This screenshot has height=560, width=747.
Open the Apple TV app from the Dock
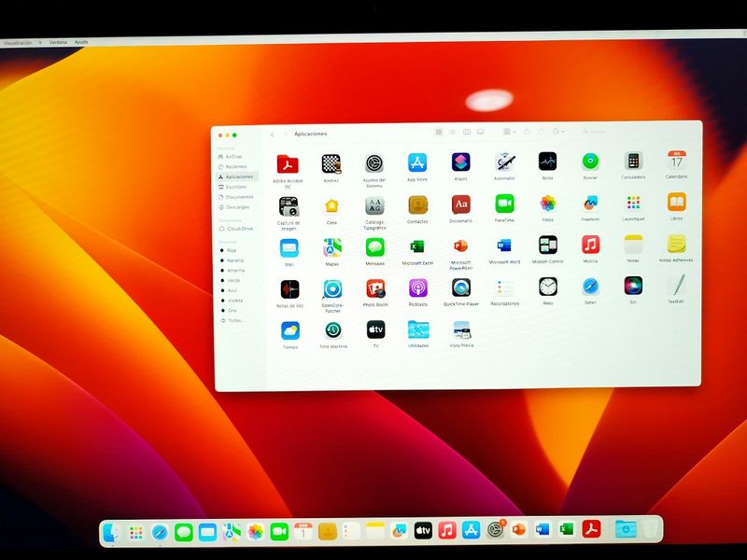tap(423, 530)
